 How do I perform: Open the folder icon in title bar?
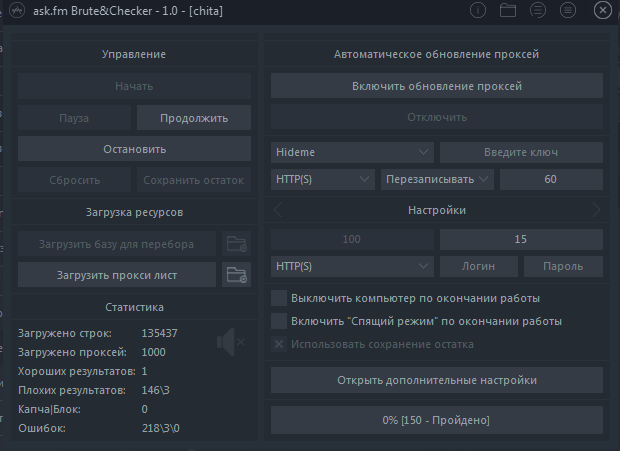pyautogui.click(x=508, y=10)
